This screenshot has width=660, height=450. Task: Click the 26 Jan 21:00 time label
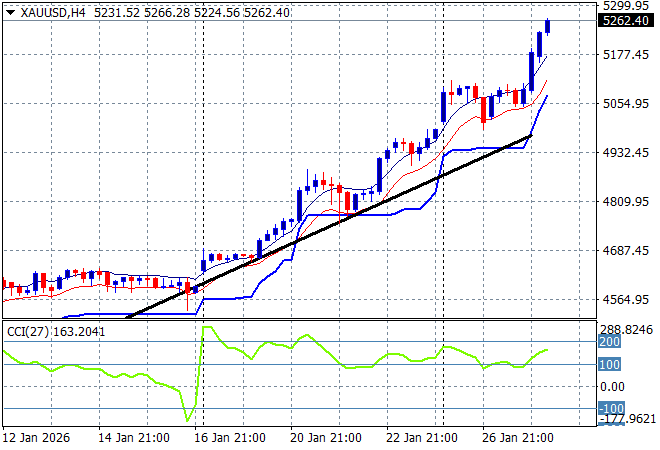click(x=519, y=438)
